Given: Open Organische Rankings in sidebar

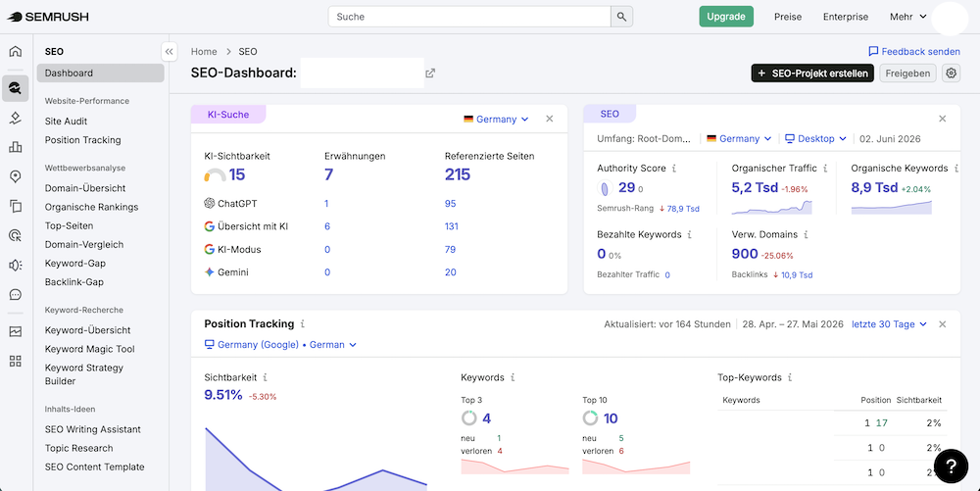Looking at the screenshot, I should click(92, 207).
